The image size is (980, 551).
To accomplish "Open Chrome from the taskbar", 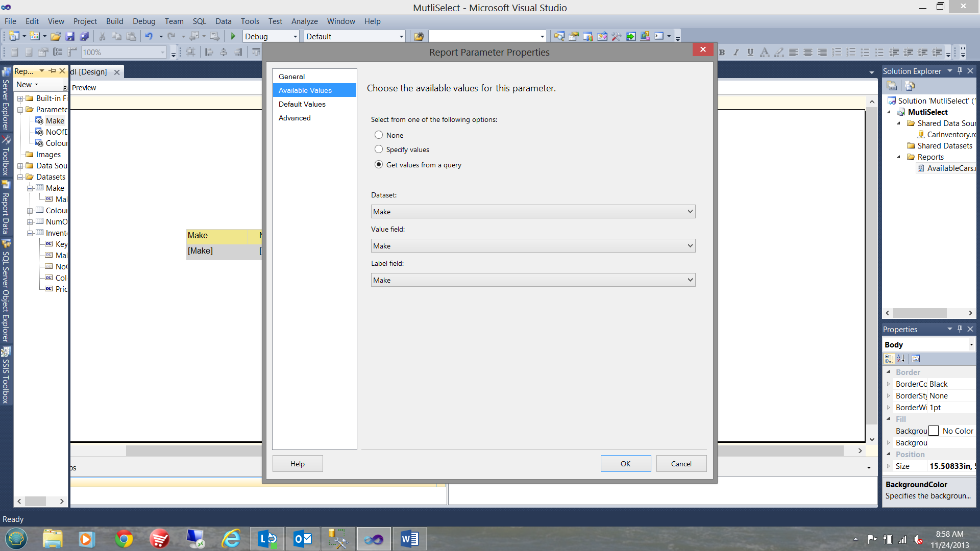I will (124, 539).
